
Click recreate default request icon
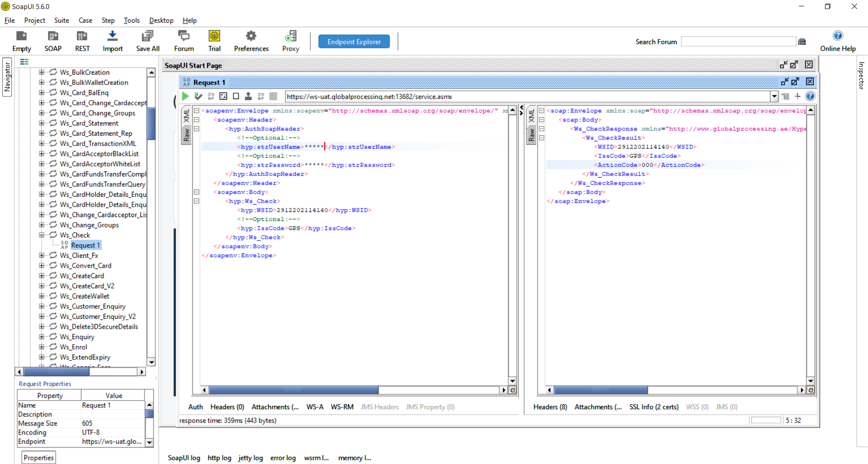click(x=224, y=96)
